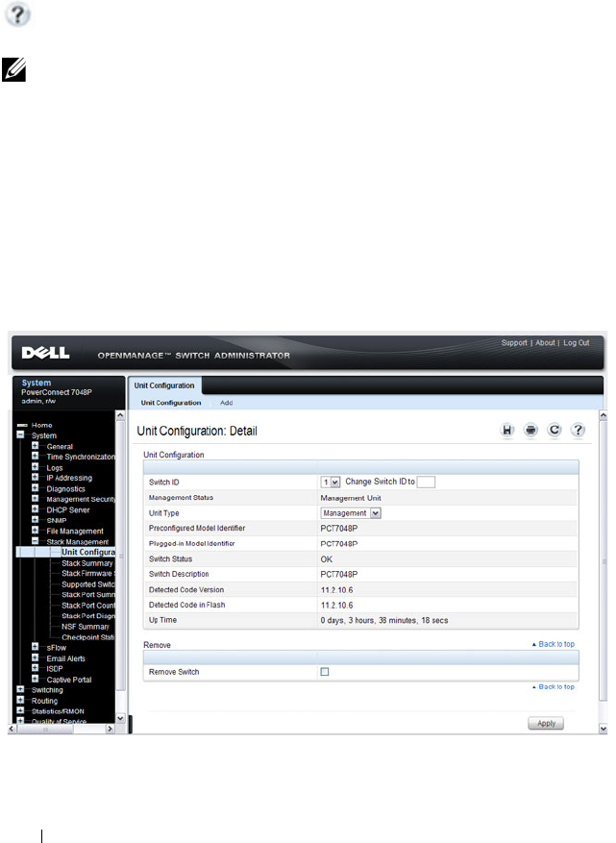
Task: Open NSF Summary tree item
Action: pos(85,627)
